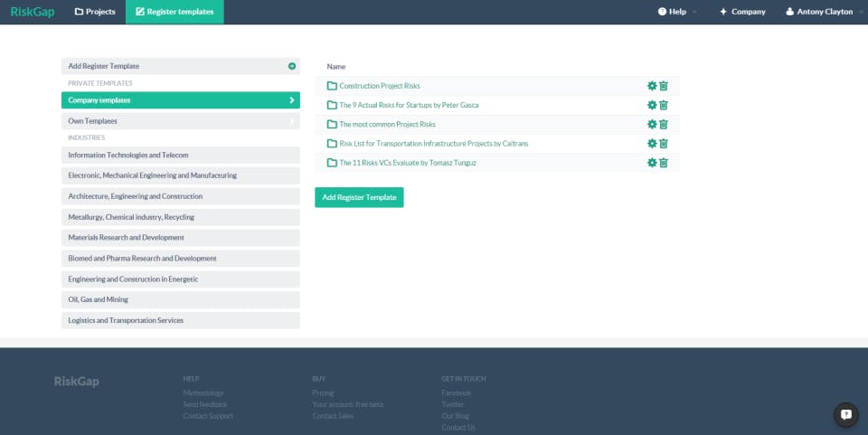The image size is (868, 435).
Task: Open Twitter footer link
Action: (x=453, y=404)
